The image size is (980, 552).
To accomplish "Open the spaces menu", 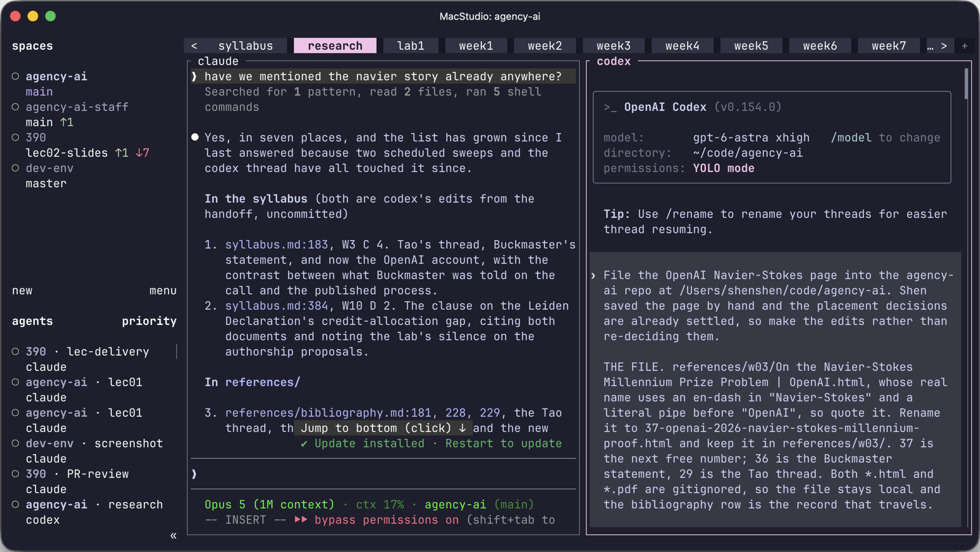I will pos(163,291).
